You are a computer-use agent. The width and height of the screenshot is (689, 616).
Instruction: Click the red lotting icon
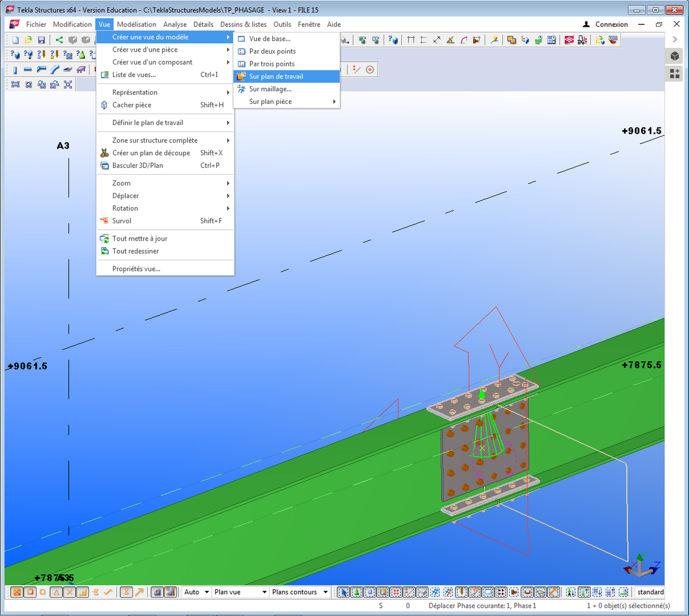(x=569, y=40)
